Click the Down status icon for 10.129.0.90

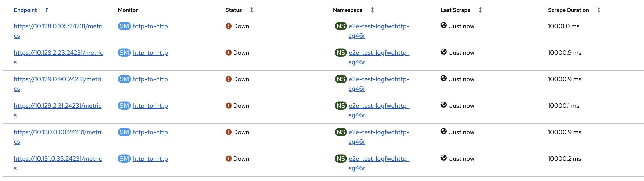[228, 79]
